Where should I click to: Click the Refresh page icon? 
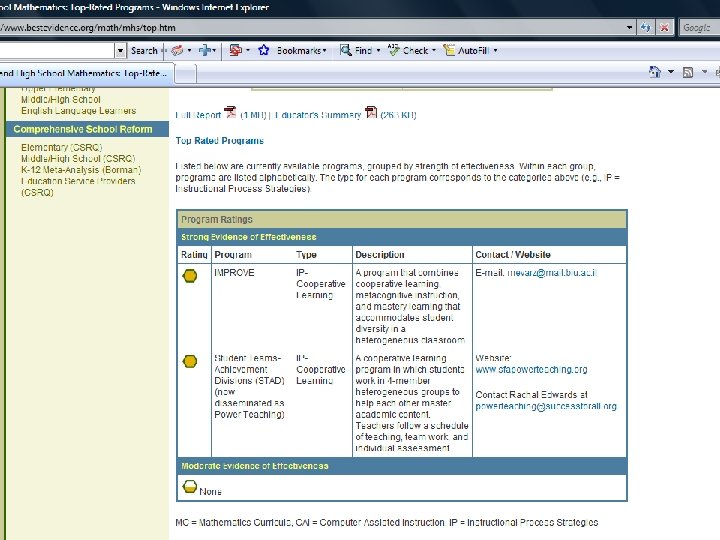[645, 28]
